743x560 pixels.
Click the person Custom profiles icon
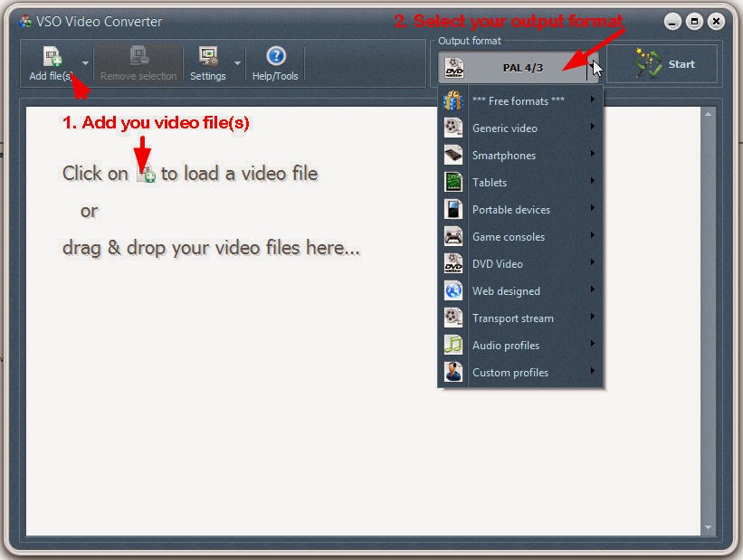pyautogui.click(x=453, y=372)
